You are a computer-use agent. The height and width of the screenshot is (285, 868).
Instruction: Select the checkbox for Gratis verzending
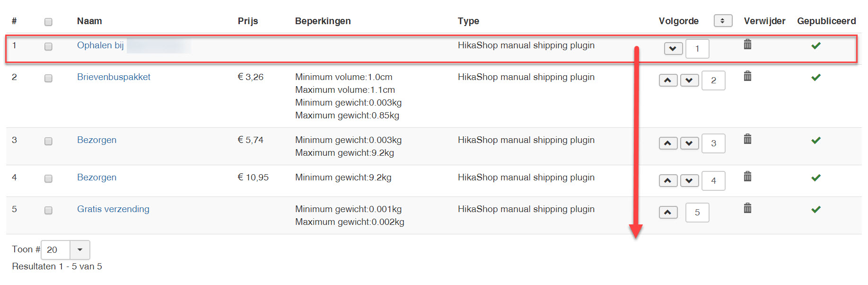click(x=48, y=210)
